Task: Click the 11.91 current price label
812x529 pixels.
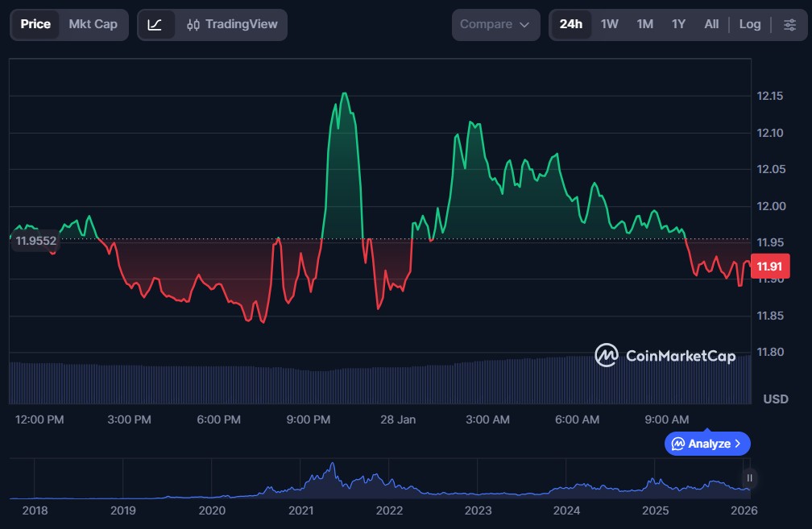Action: tap(769, 266)
